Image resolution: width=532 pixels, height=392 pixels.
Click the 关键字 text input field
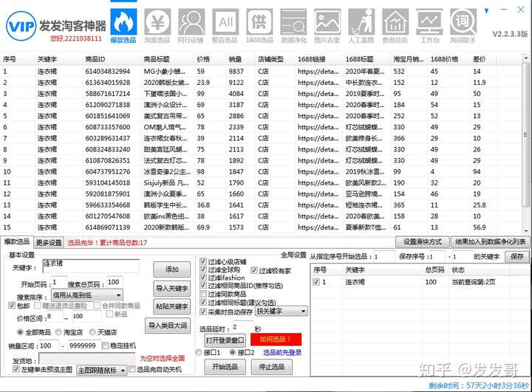(x=91, y=267)
